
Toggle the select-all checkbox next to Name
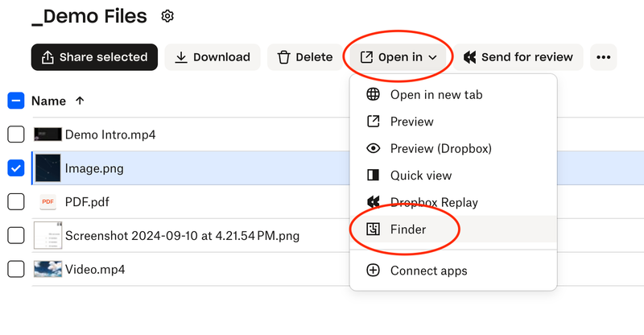[16, 101]
